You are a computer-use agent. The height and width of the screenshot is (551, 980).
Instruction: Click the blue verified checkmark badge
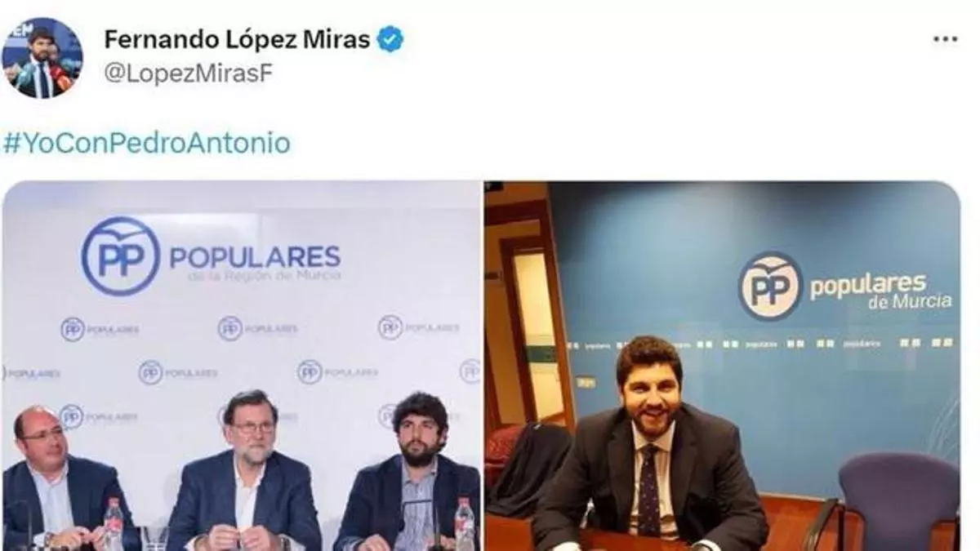389,39
